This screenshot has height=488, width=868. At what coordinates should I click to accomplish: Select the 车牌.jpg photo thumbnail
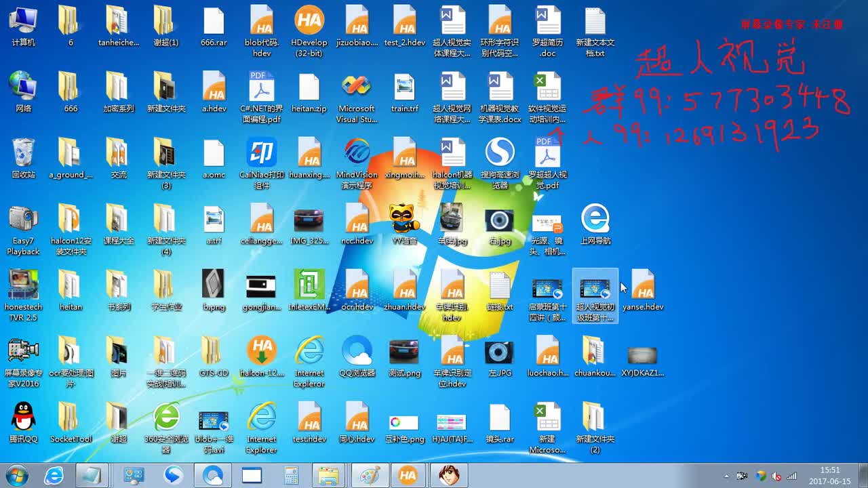point(452,225)
